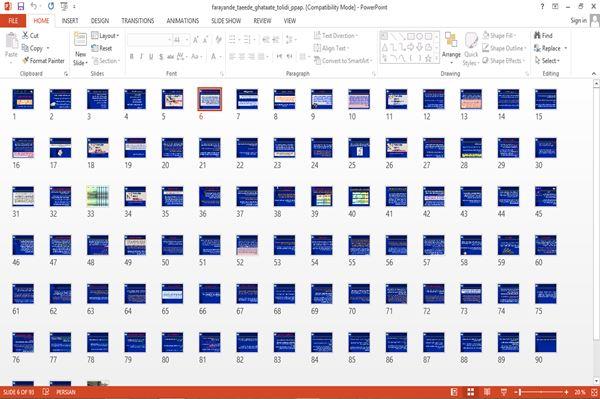600x399 pixels.
Task: Switch to the DESIGN tab
Action: click(100, 21)
